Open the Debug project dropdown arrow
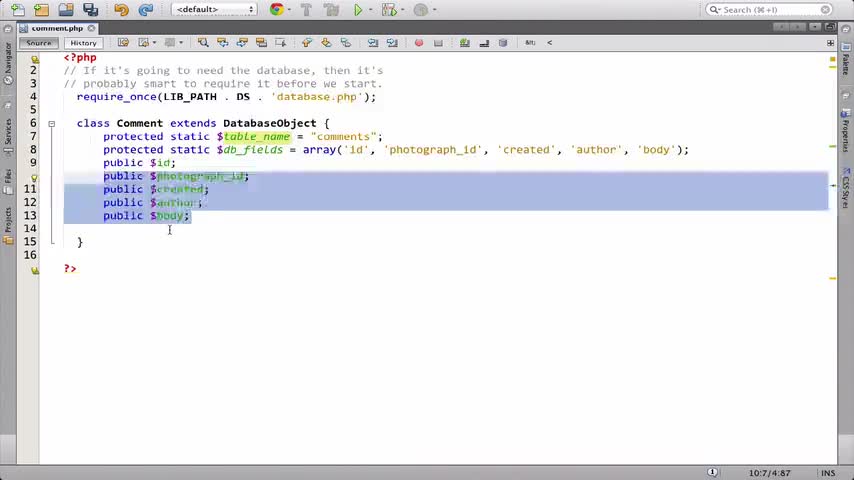854x480 pixels. point(402,10)
